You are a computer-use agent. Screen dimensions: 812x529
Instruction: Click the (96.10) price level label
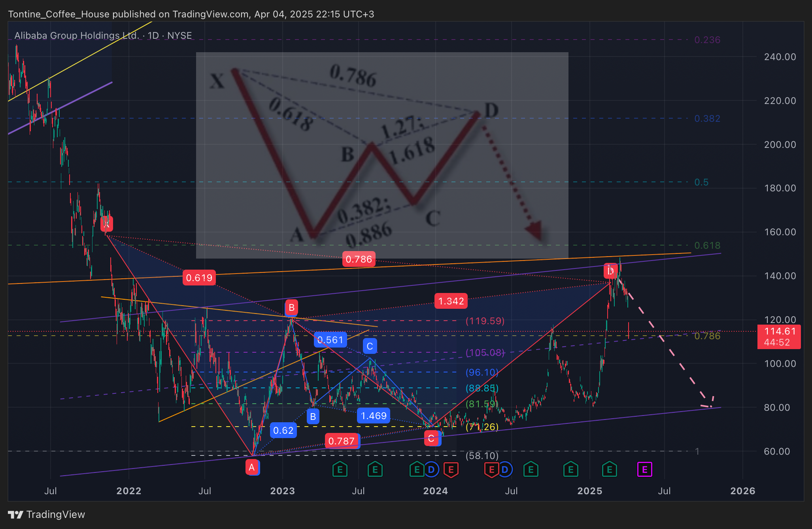click(482, 372)
